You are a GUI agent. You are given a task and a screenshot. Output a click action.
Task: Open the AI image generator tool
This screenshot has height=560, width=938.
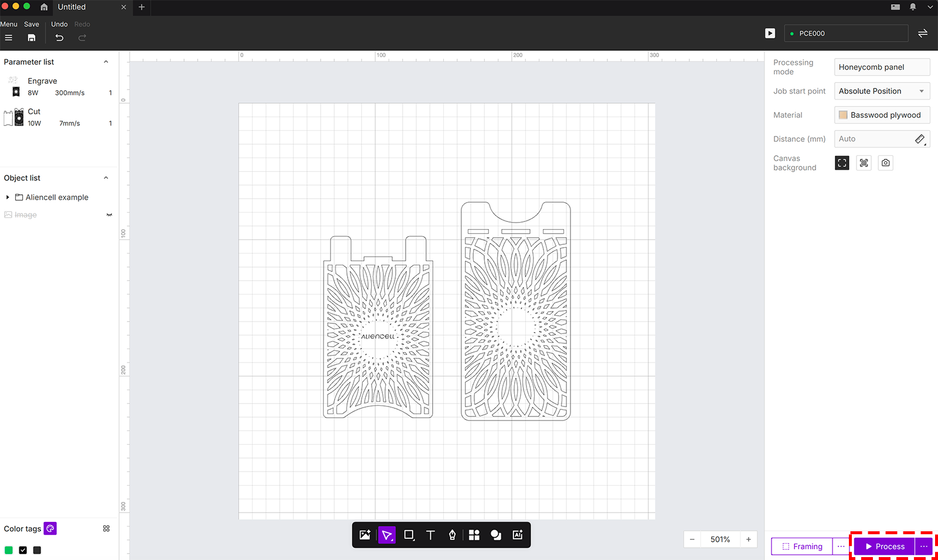click(x=518, y=535)
